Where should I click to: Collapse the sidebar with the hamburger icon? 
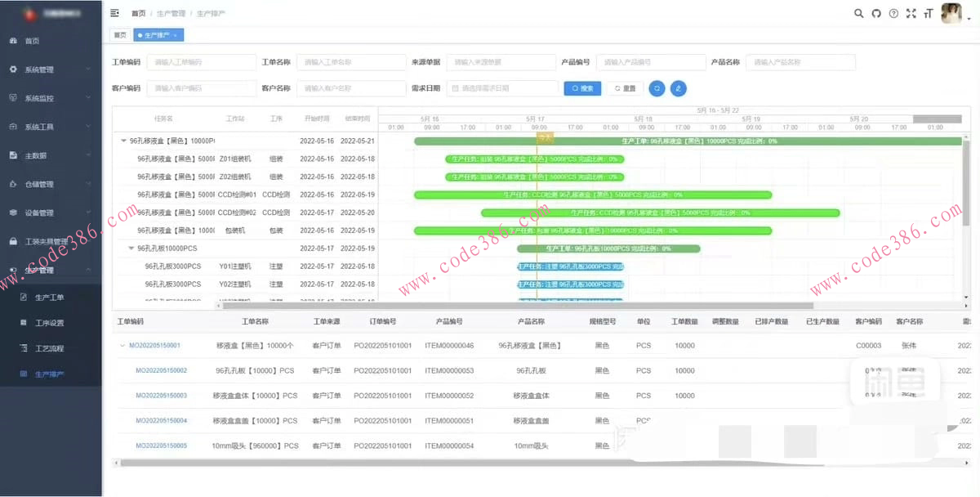pos(114,13)
